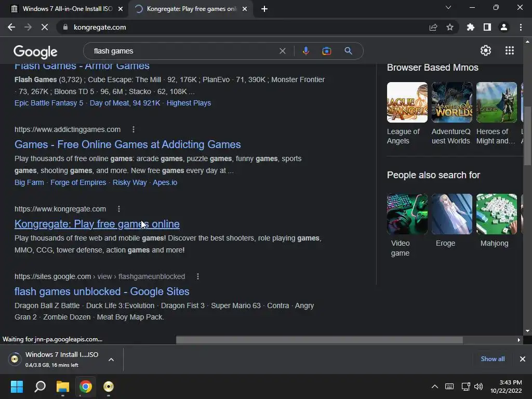Viewport: 532px width, 399px height.
Task: Start voice search with the microphone
Action: point(305,51)
